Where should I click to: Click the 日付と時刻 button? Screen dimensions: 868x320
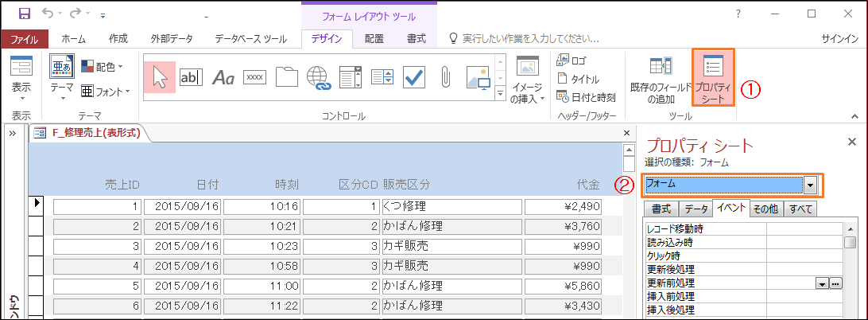pos(586,98)
